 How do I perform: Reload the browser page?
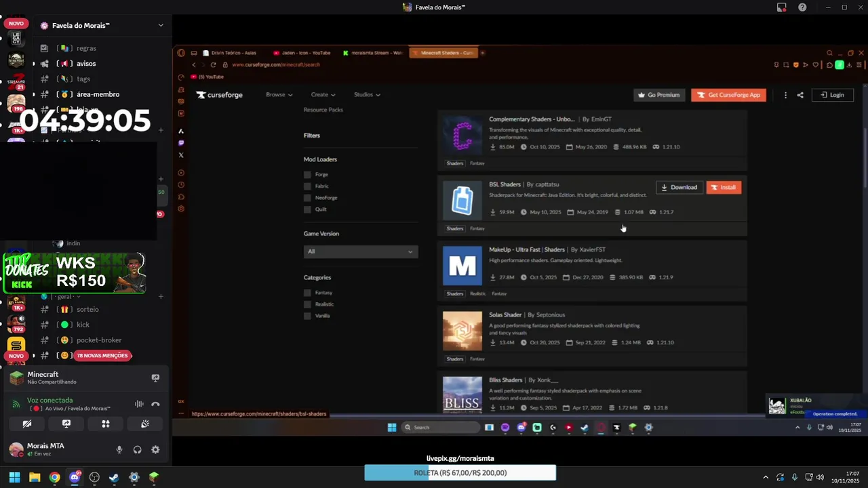213,64
